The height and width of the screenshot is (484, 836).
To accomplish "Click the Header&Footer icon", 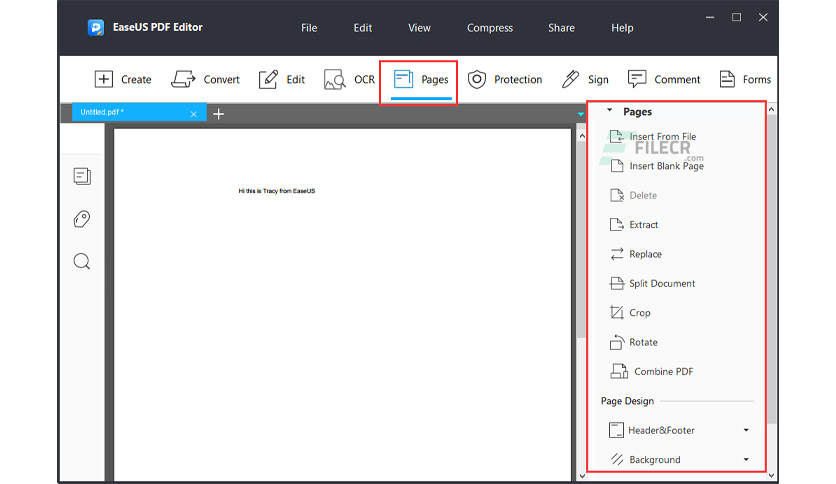I will (616, 430).
